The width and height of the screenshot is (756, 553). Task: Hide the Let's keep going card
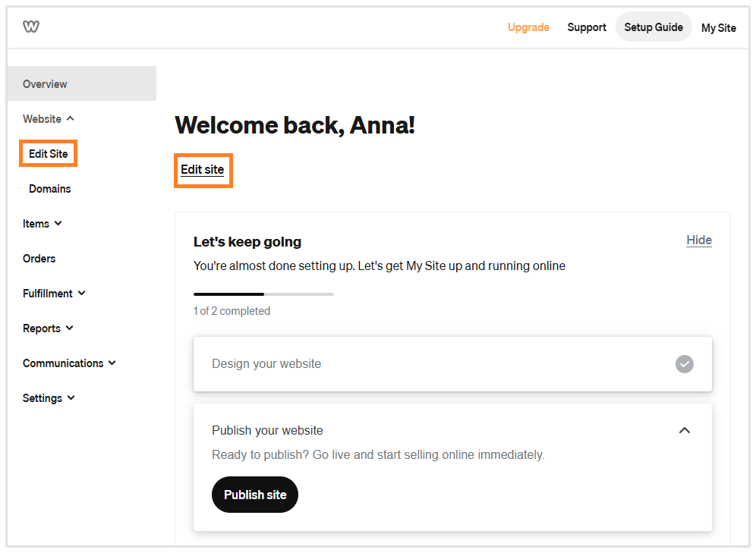pyautogui.click(x=698, y=240)
